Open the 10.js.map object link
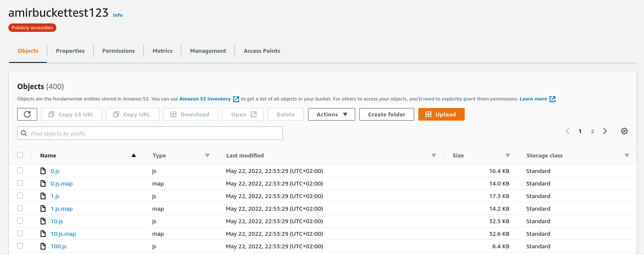The image size is (644, 255). click(63, 234)
